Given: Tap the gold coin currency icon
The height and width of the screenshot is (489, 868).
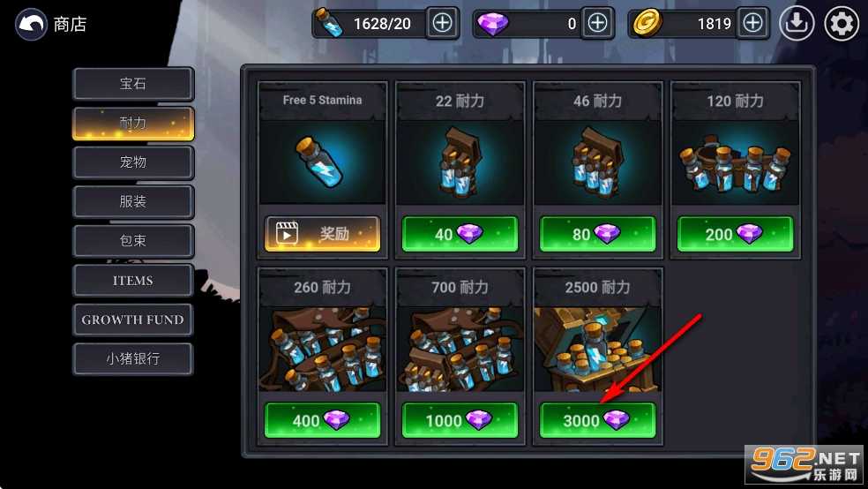Looking at the screenshot, I should 647,23.
